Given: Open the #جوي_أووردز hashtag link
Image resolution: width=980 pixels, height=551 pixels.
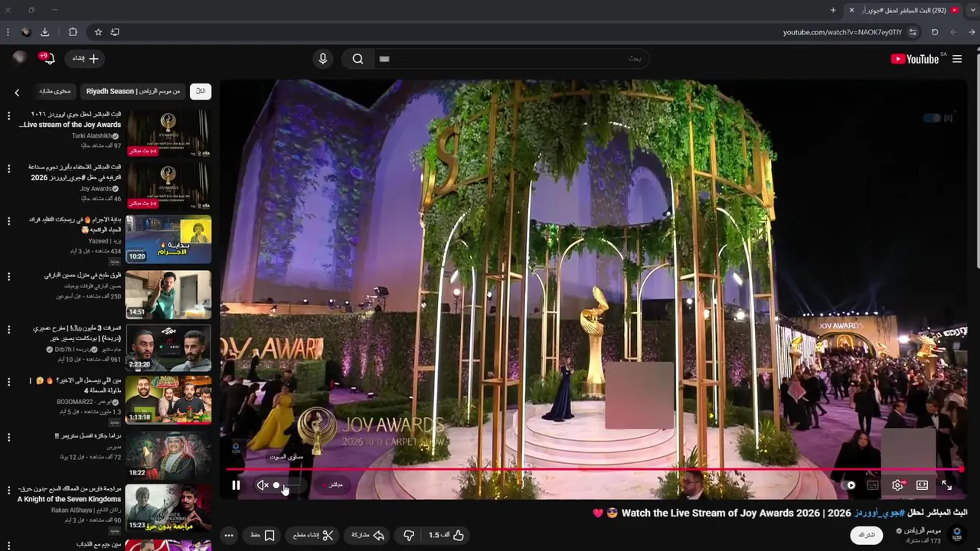Looking at the screenshot, I should pos(880,513).
